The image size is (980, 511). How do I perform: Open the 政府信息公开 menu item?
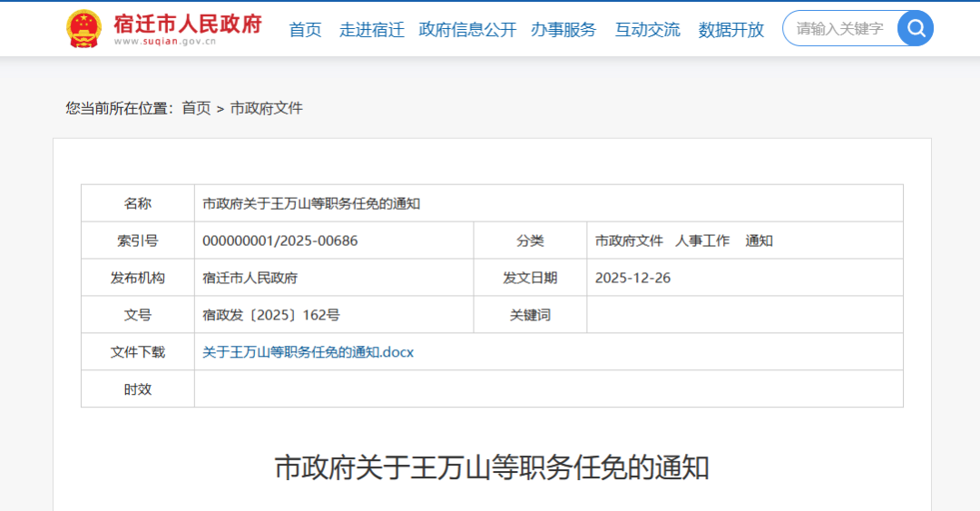click(x=467, y=29)
